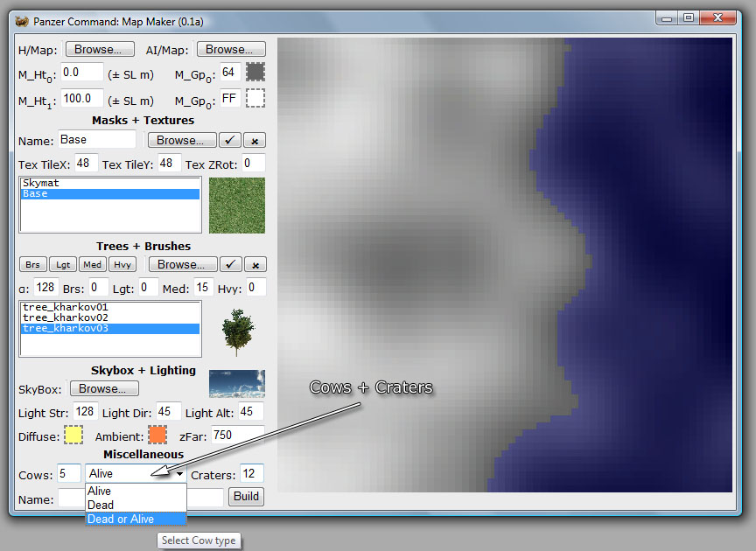Click the M_Gp field showing 64

pyautogui.click(x=230, y=73)
